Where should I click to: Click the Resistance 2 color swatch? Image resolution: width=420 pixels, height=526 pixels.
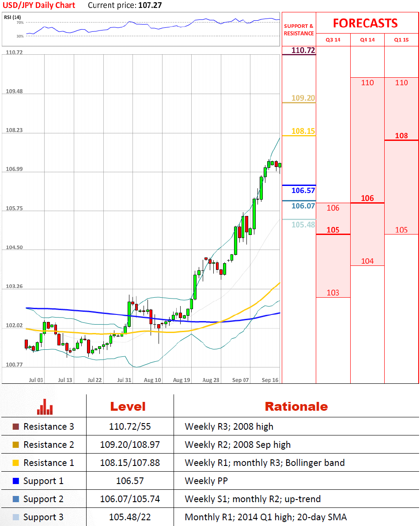click(x=16, y=445)
